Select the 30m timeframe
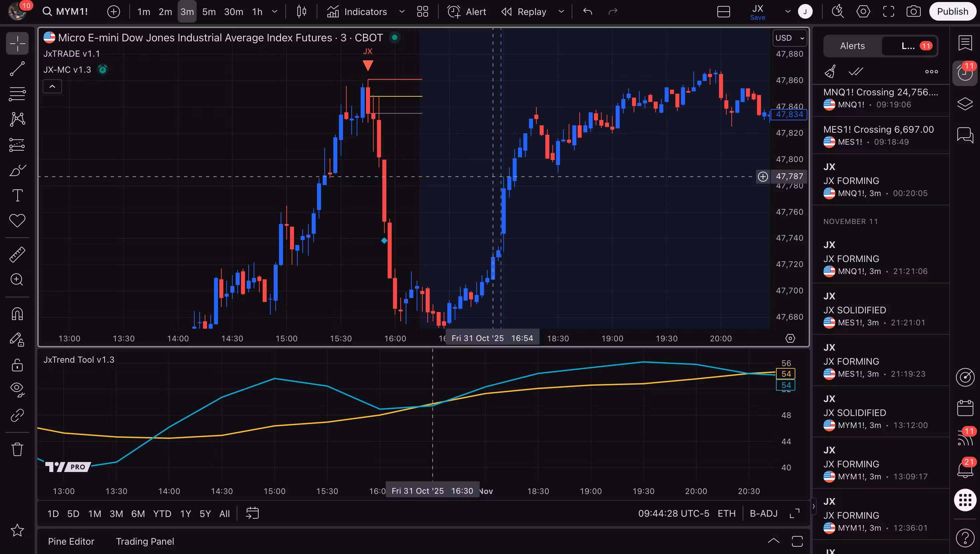This screenshot has height=554, width=980. pos(234,12)
